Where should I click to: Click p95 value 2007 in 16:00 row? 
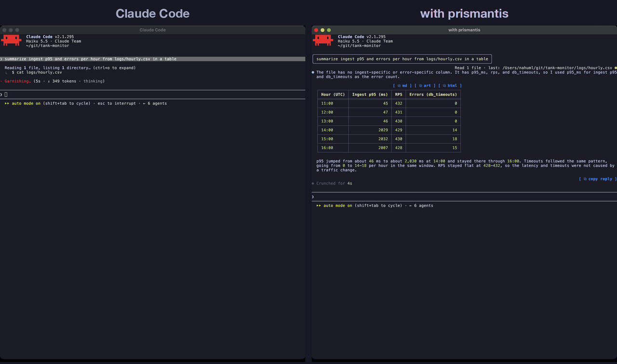[383, 148]
